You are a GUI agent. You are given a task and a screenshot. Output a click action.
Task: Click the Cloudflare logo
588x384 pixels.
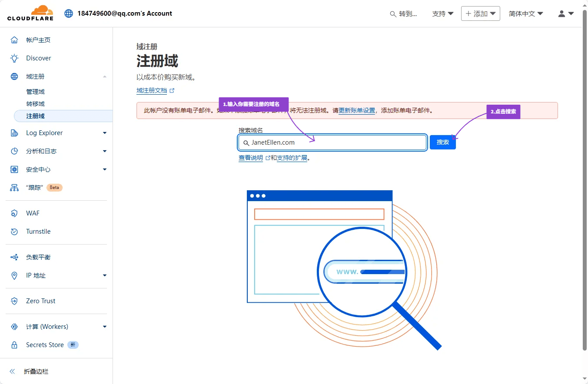click(30, 13)
